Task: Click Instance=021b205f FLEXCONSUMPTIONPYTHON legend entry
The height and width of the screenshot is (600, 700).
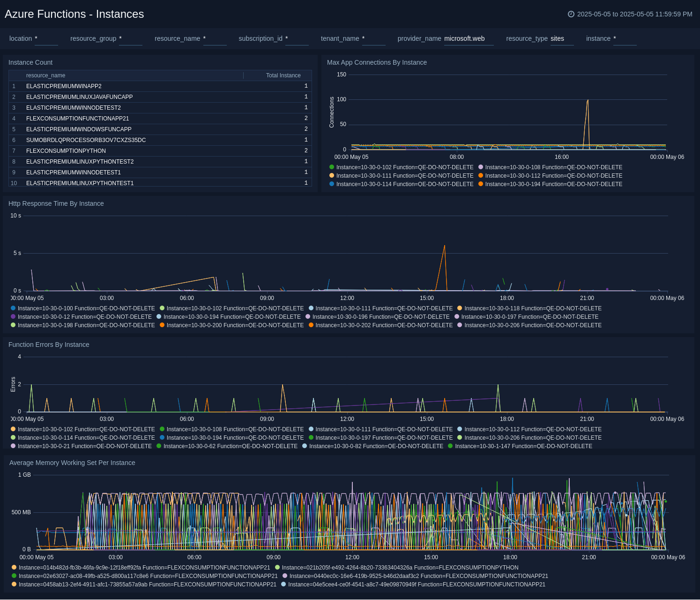Action: point(396,568)
